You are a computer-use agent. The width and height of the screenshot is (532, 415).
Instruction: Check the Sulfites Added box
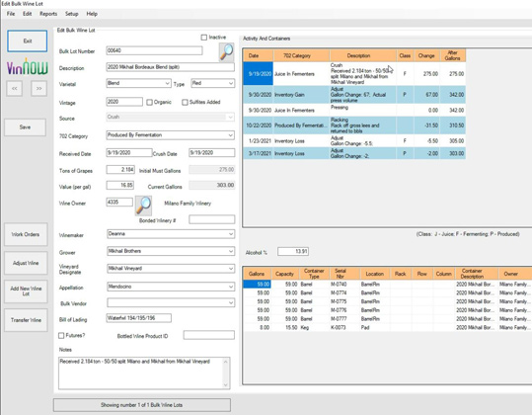(185, 102)
